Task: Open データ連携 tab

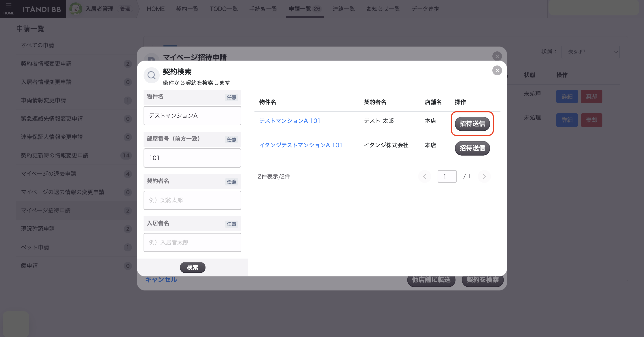Action: [x=425, y=9]
